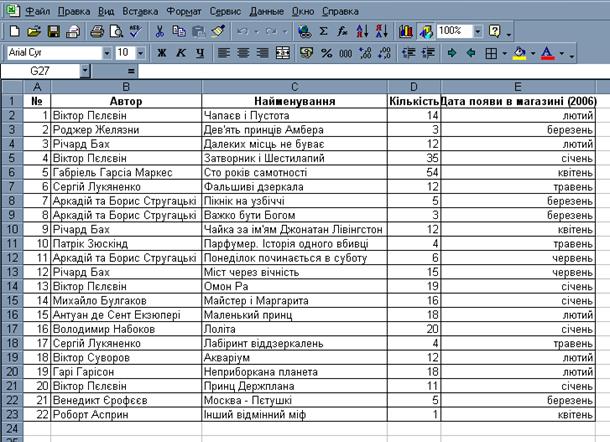Screen dimensions: 610x442
Task: Center align text
Action: pos(243,53)
